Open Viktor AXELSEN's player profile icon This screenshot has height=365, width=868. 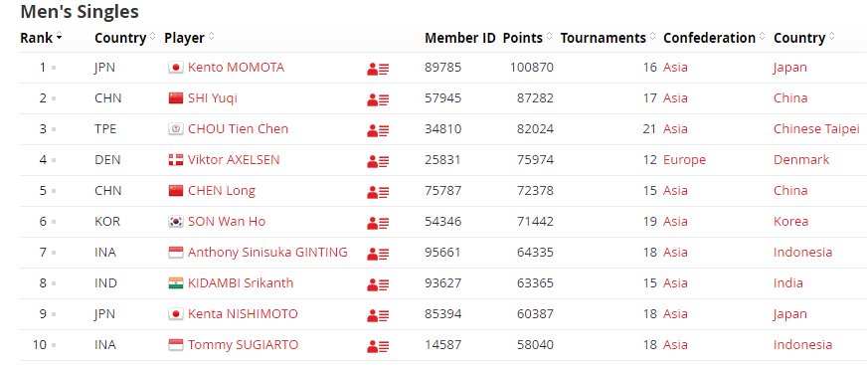point(378,161)
